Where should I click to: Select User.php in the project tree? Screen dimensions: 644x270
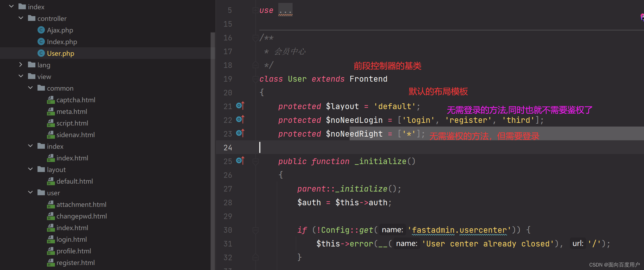coord(60,53)
